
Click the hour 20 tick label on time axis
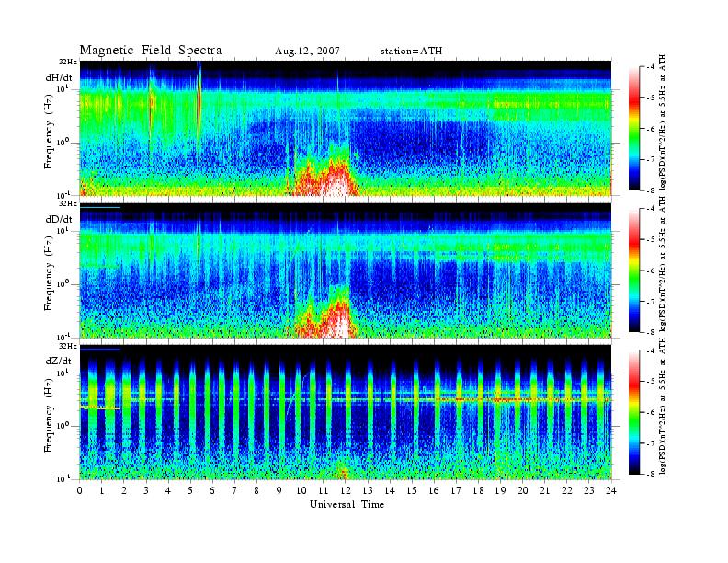(x=523, y=490)
